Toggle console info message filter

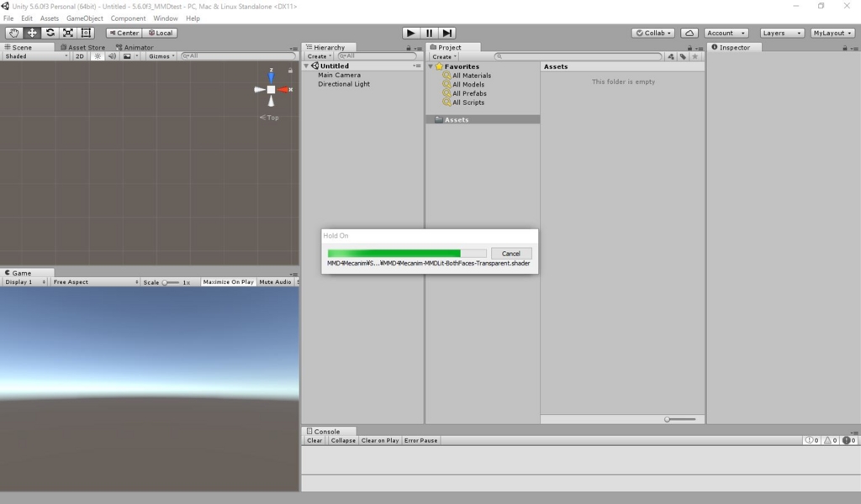pos(812,440)
